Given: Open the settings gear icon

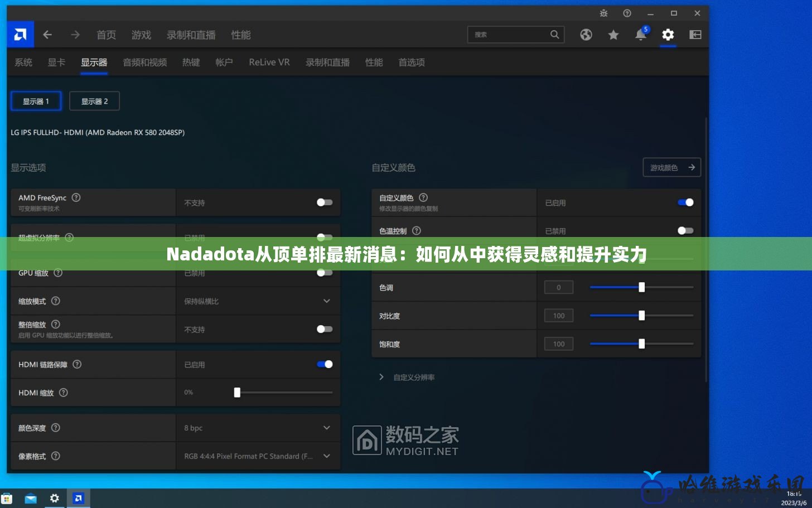Looking at the screenshot, I should click(x=668, y=35).
